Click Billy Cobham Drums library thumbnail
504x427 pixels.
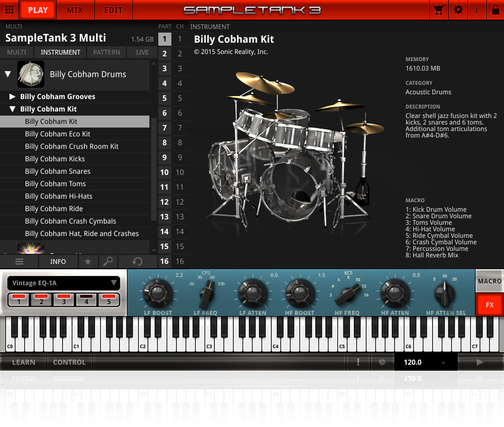(30, 74)
